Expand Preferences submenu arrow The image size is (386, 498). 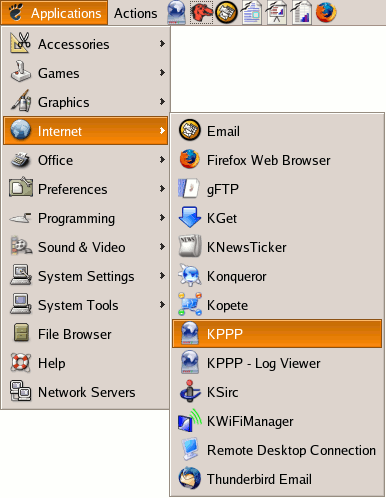pos(162,189)
